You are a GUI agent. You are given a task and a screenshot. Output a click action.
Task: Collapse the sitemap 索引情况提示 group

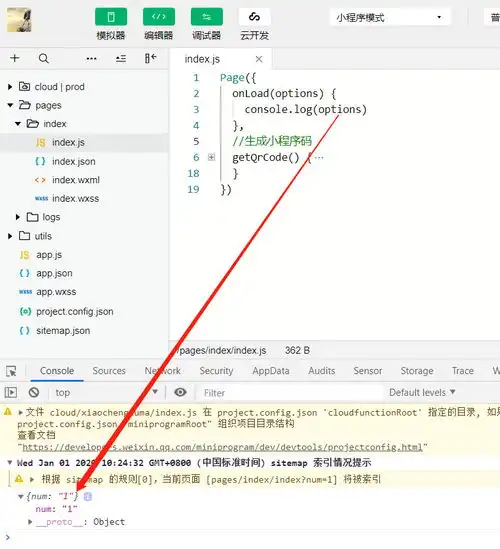[x=9, y=463]
